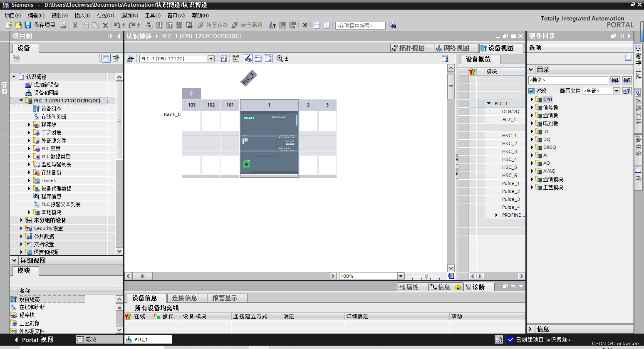Switch to the 拓扑视图 tab
Viewport: 644px width, 349px height.
pos(412,48)
